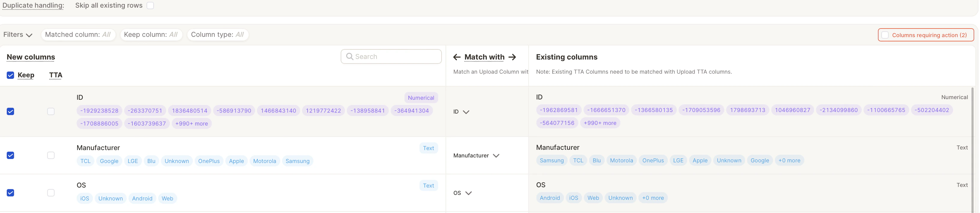The width and height of the screenshot is (980, 213).
Task: Click the right arrow beside Match with
Action: click(512, 57)
